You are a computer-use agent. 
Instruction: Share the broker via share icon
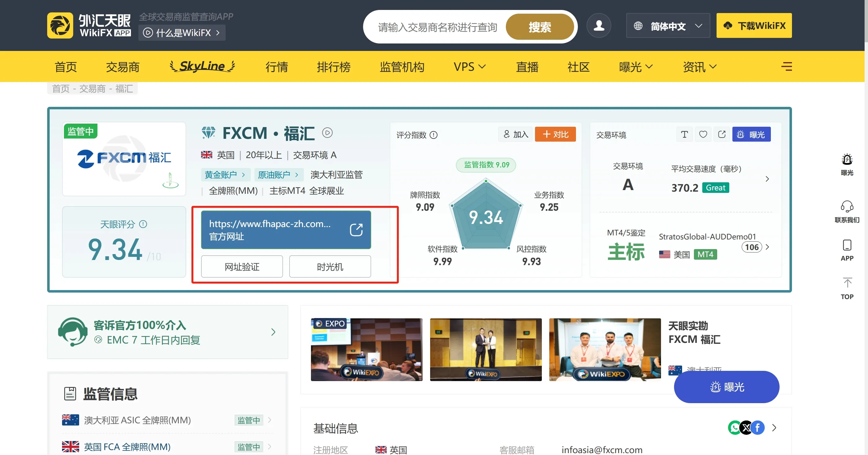coord(722,134)
